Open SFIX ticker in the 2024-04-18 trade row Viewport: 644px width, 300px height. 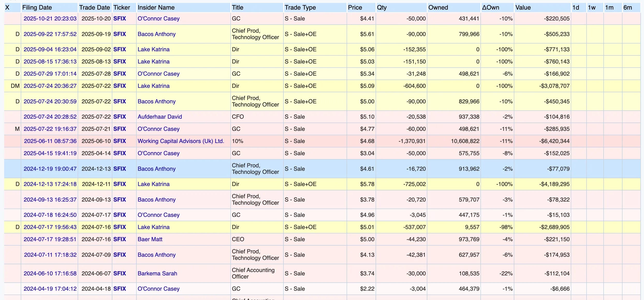120,289
